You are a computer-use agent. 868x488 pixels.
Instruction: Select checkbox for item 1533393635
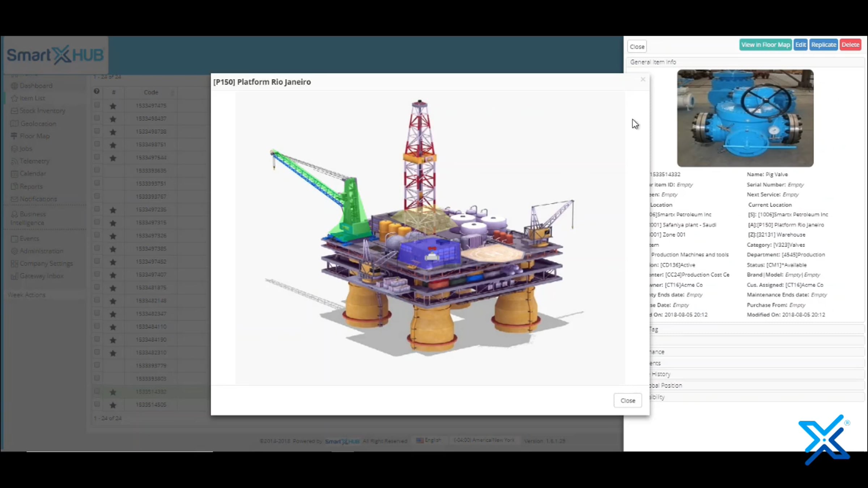97,170
